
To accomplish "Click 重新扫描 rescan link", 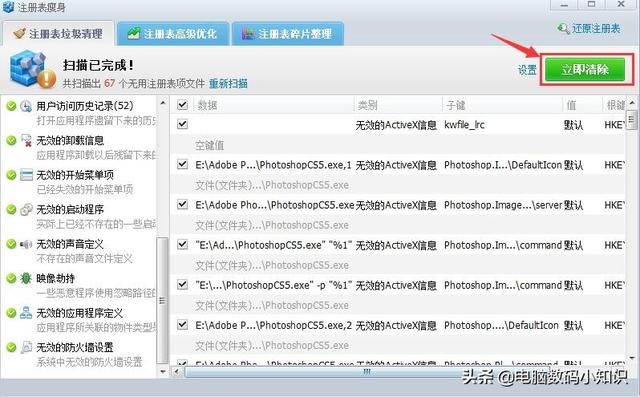I will (x=228, y=84).
